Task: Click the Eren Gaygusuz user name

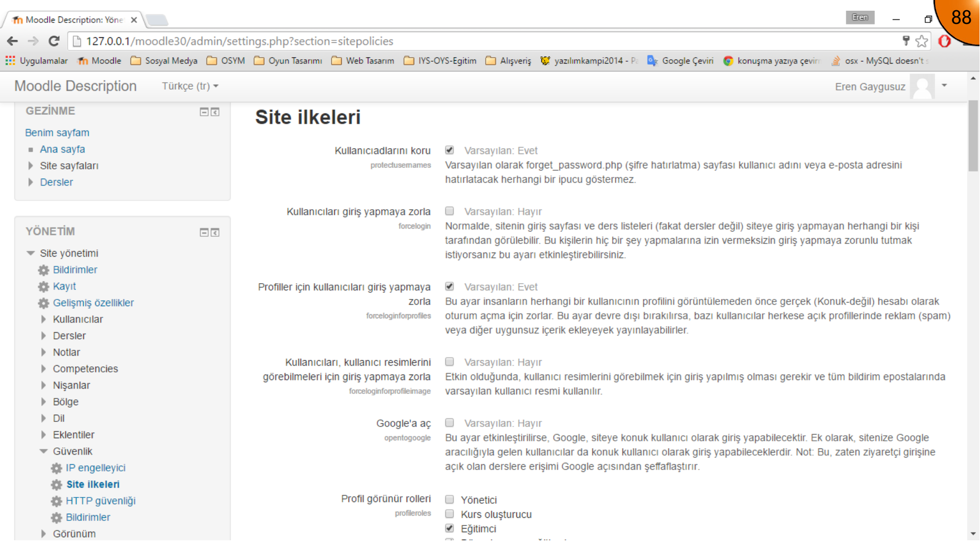Action: coord(870,87)
